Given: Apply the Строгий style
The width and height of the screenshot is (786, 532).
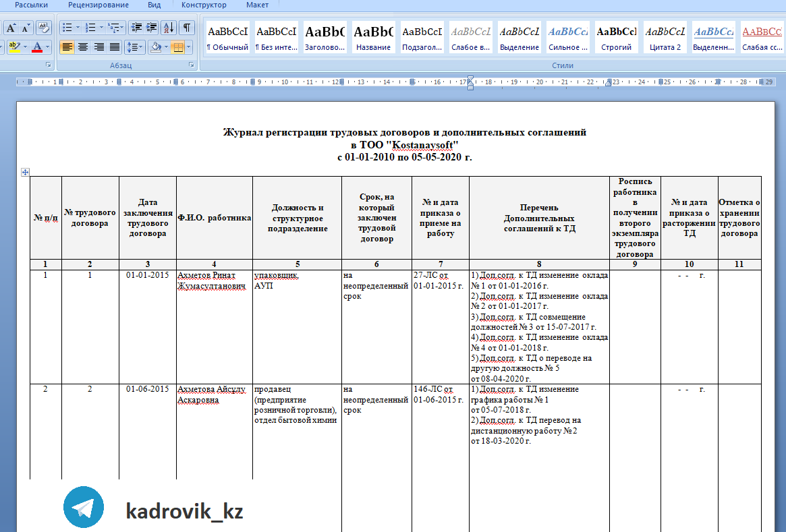Looking at the screenshot, I should coord(617,38).
